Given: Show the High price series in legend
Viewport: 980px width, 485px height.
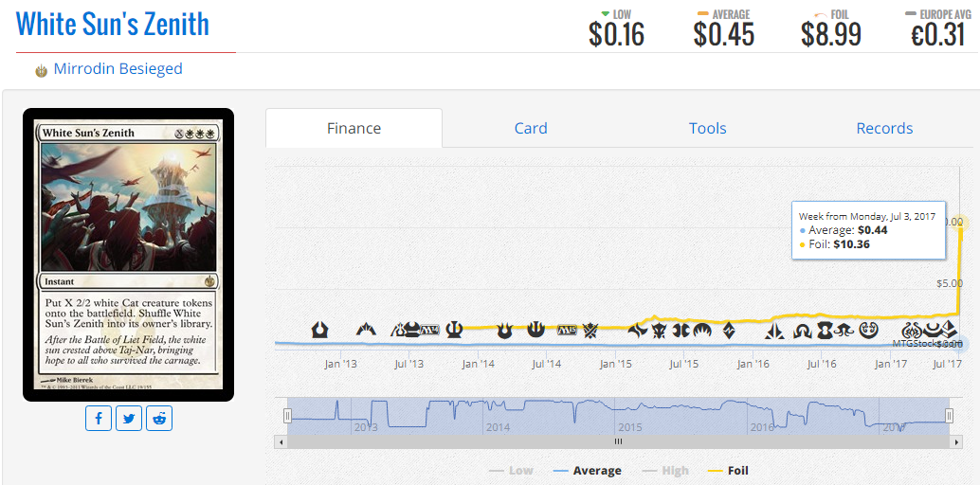Looking at the screenshot, I should (665, 471).
